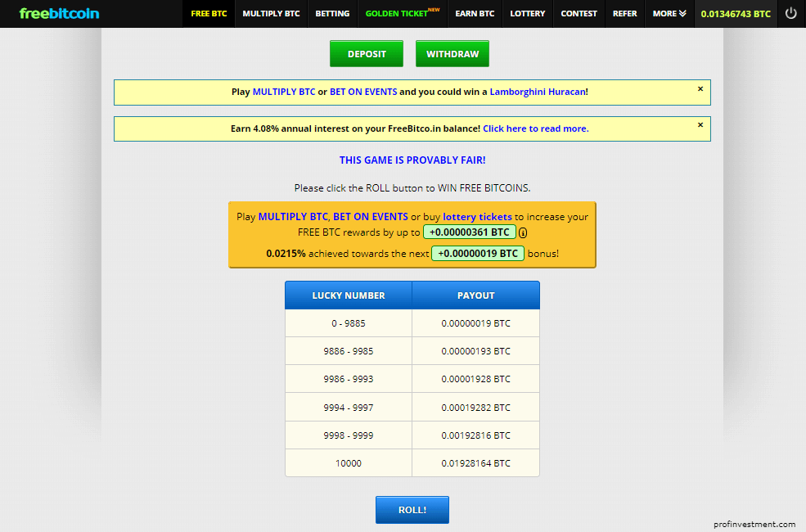Screen dimensions: 806x532
Task: Select the 0.01928164 BTC payout cell
Action: click(476, 463)
